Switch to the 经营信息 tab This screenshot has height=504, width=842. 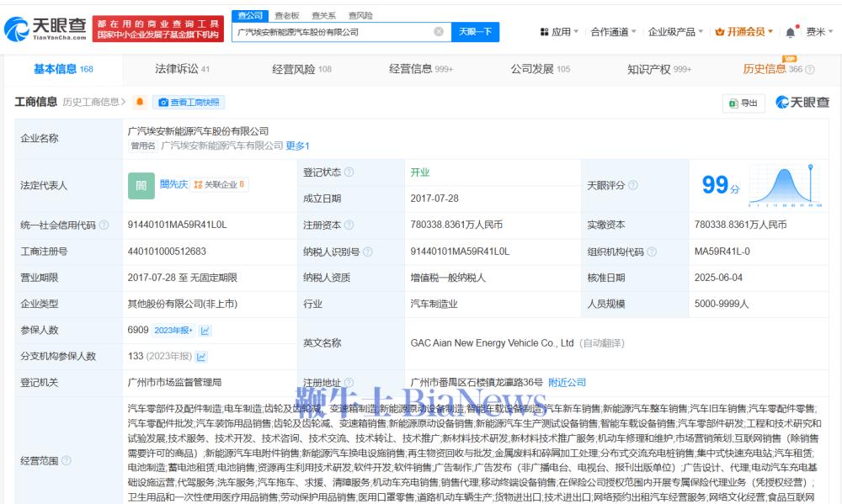click(x=421, y=69)
